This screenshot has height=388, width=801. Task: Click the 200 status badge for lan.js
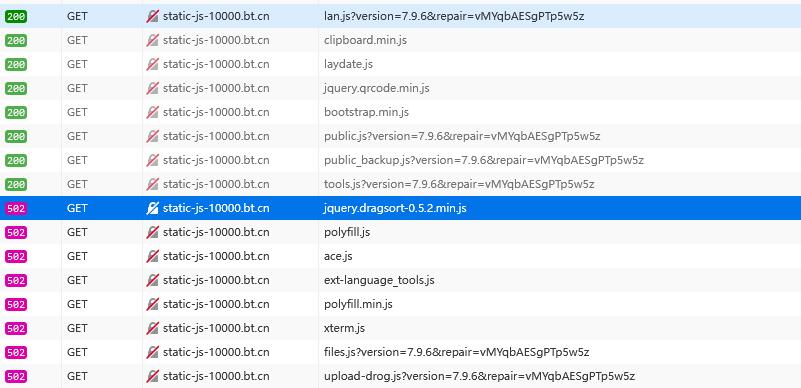click(x=16, y=16)
